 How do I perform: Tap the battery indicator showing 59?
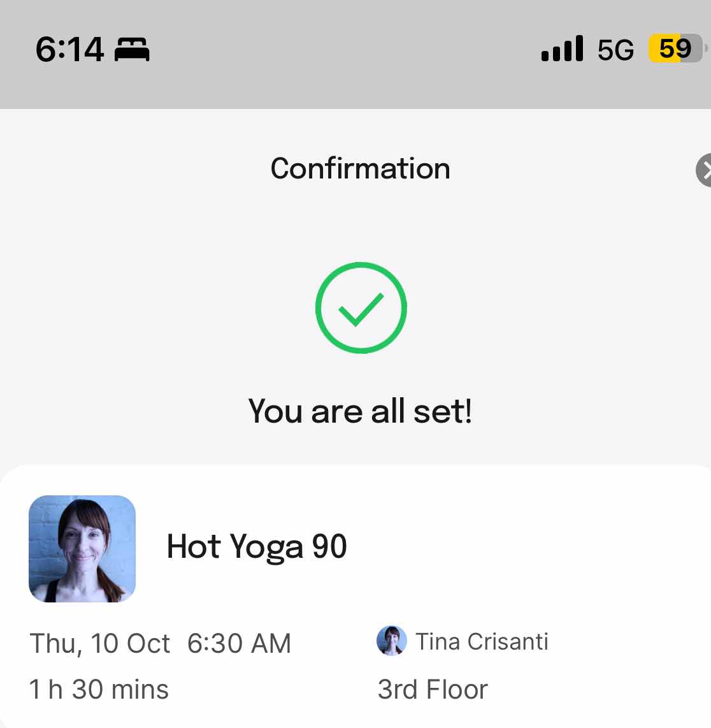677,48
